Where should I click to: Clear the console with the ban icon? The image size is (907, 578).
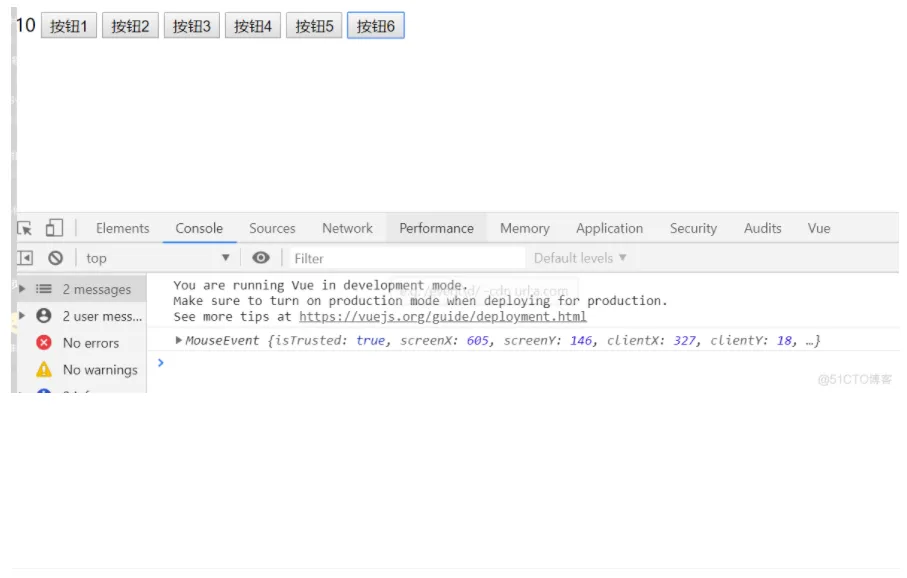click(x=56, y=258)
